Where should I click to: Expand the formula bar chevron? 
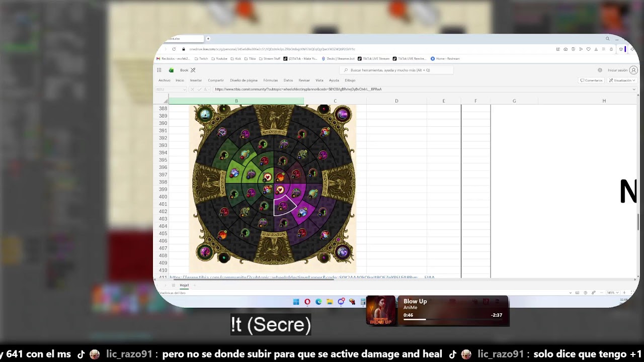pyautogui.click(x=634, y=89)
